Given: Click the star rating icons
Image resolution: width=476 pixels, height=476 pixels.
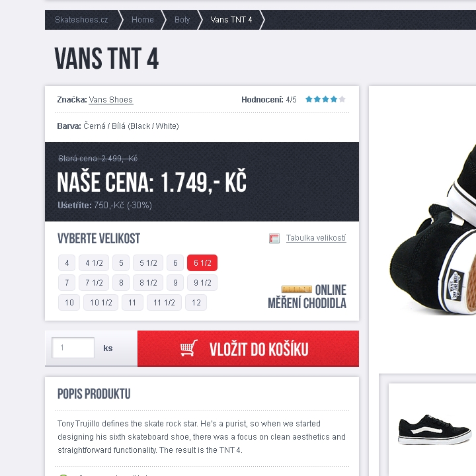Looking at the screenshot, I should [x=325, y=99].
